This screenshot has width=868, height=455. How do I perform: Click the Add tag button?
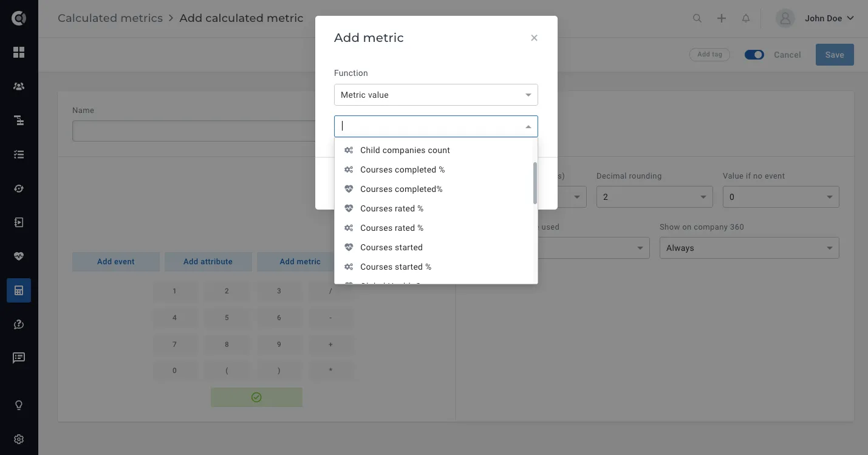point(709,55)
